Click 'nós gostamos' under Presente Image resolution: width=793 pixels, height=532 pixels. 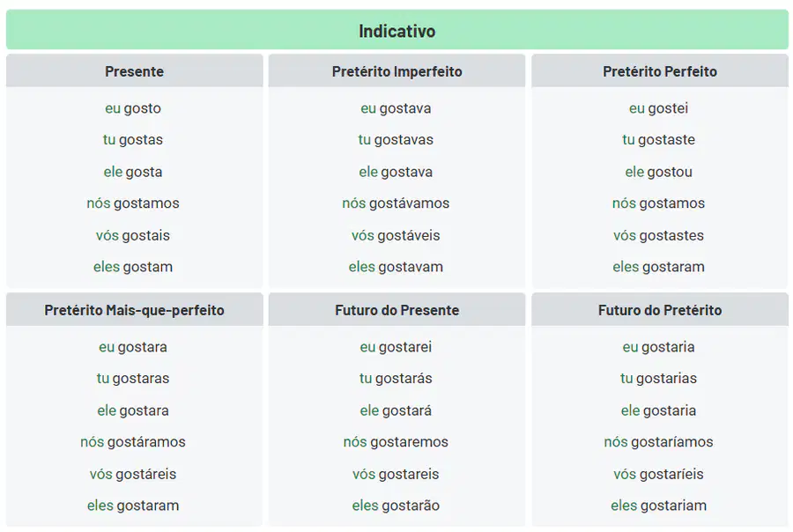pos(133,203)
